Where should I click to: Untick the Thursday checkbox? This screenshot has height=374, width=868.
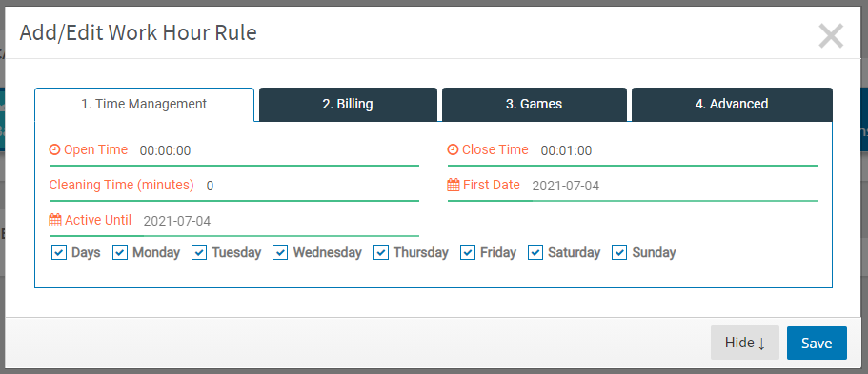381,252
